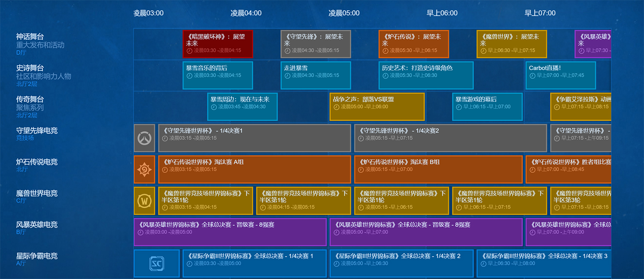This screenshot has height=279, width=644.
Task: Click the StarCraft SC logo icon
Action: 157,264
